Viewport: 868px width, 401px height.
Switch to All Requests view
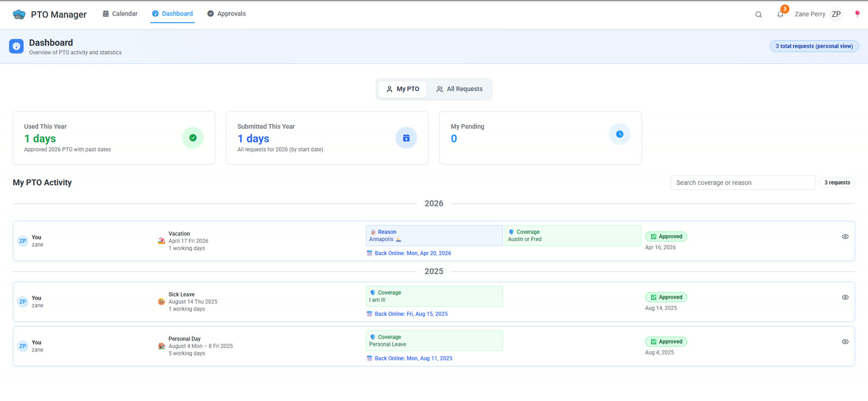click(459, 89)
